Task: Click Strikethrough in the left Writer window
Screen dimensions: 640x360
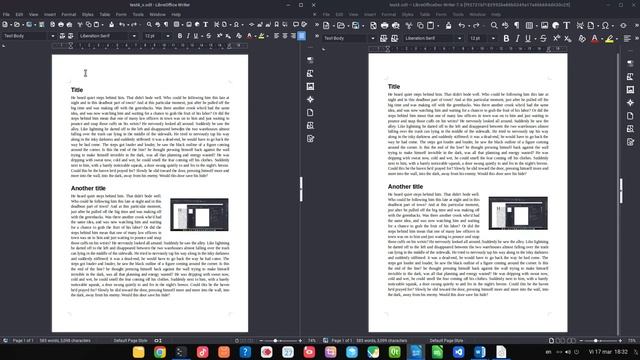Action: pos(209,36)
